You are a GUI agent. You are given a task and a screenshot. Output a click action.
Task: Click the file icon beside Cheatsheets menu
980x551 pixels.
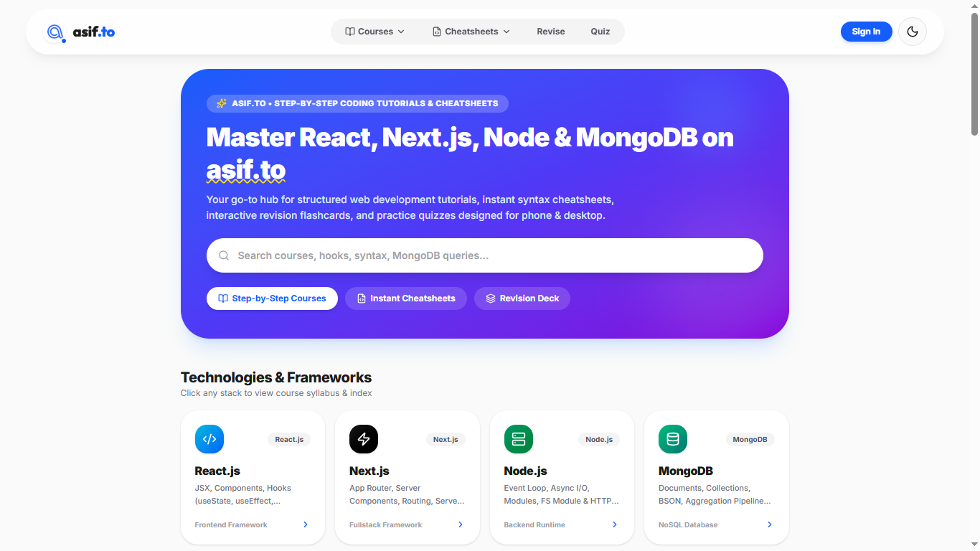437,32
